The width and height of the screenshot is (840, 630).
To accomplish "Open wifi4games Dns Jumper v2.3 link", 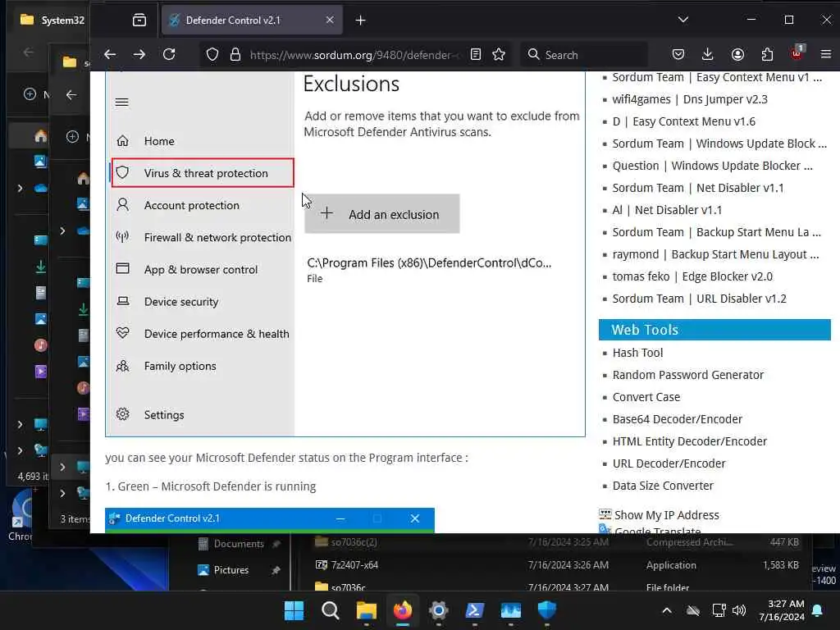I will (690, 99).
